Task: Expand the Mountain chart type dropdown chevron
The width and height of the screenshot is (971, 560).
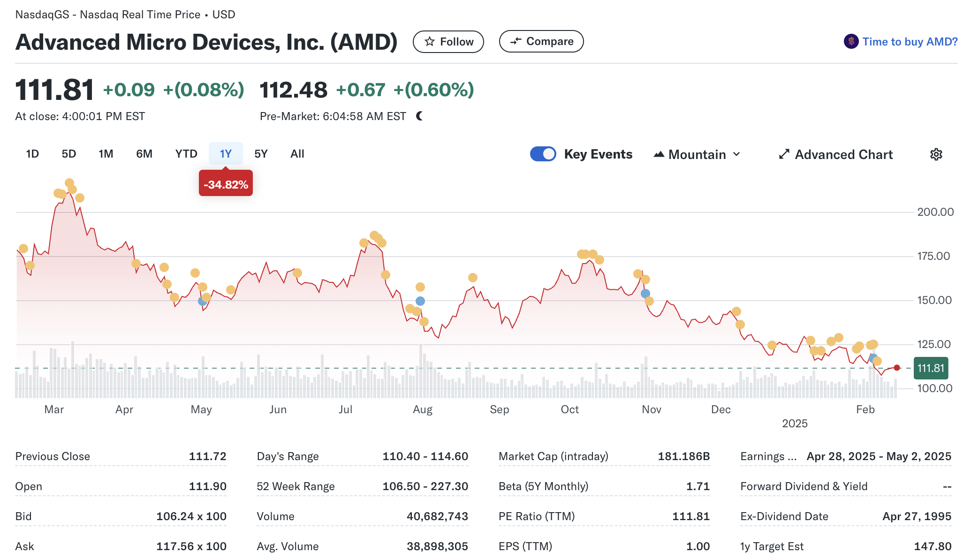Action: pos(736,154)
